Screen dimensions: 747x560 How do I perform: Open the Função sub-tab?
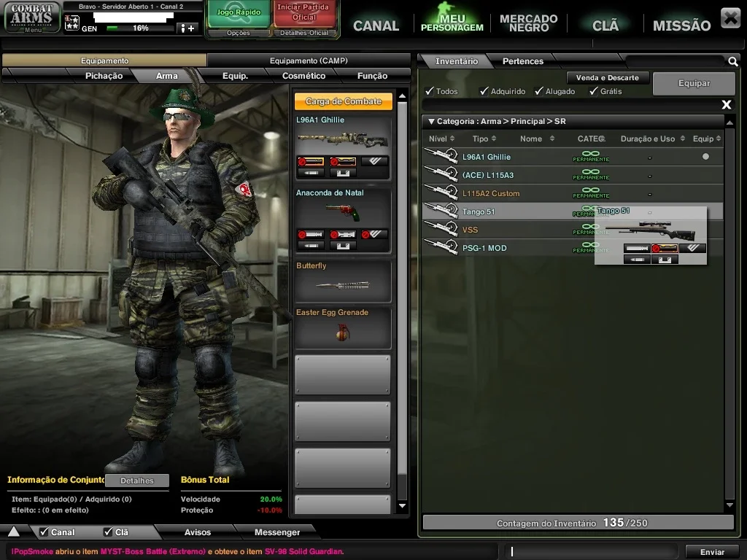pyautogui.click(x=372, y=76)
